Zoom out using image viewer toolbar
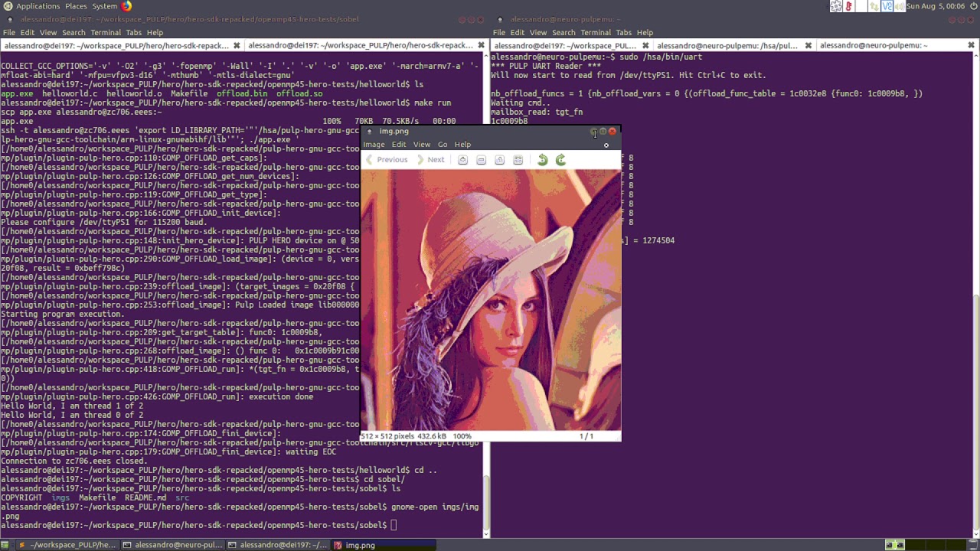This screenshot has width=980, height=551. pos(481,160)
